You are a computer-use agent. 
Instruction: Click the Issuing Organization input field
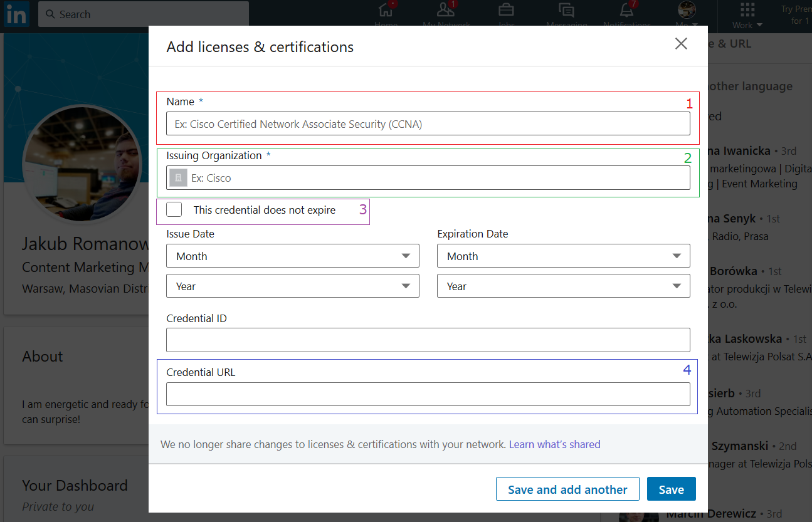click(428, 178)
